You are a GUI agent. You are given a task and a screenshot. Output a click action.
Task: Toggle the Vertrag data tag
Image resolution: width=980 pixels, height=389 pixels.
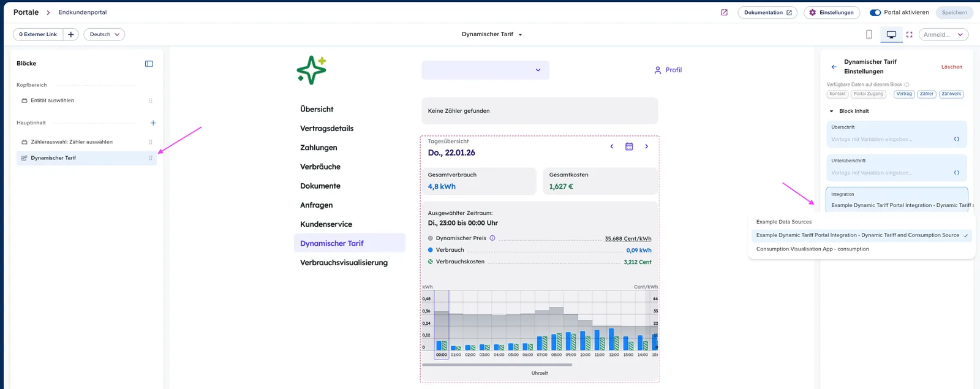click(x=904, y=94)
